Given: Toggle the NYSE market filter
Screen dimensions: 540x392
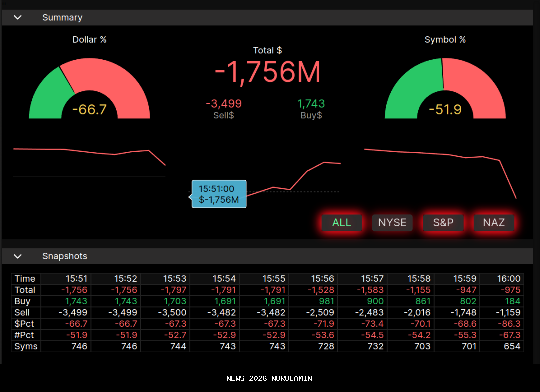Looking at the screenshot, I should tap(392, 223).
